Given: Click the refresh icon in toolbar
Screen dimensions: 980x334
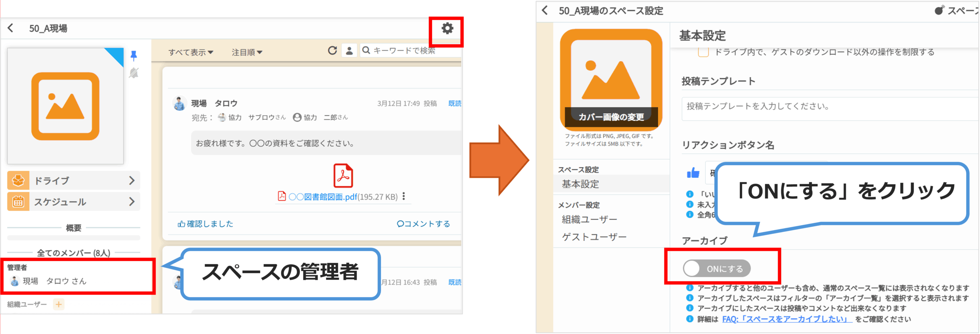Looking at the screenshot, I should pyautogui.click(x=332, y=51).
